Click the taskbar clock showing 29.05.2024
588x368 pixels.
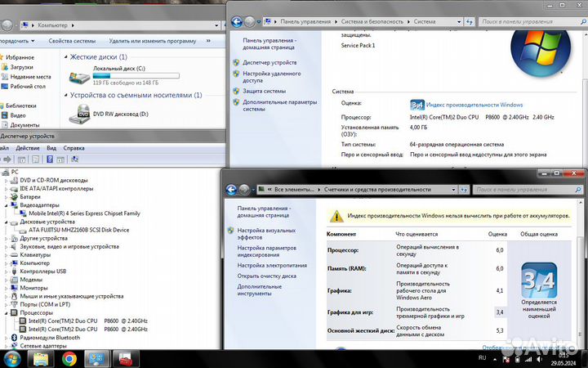(563, 359)
